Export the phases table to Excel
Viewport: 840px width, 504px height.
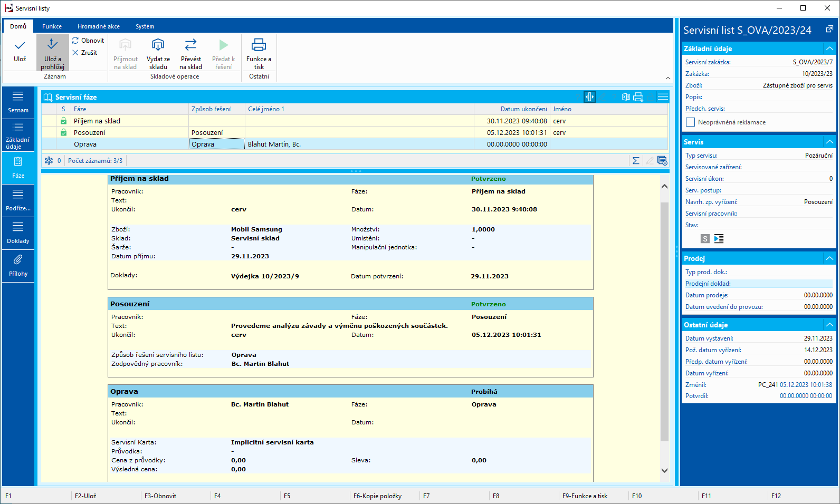[626, 97]
